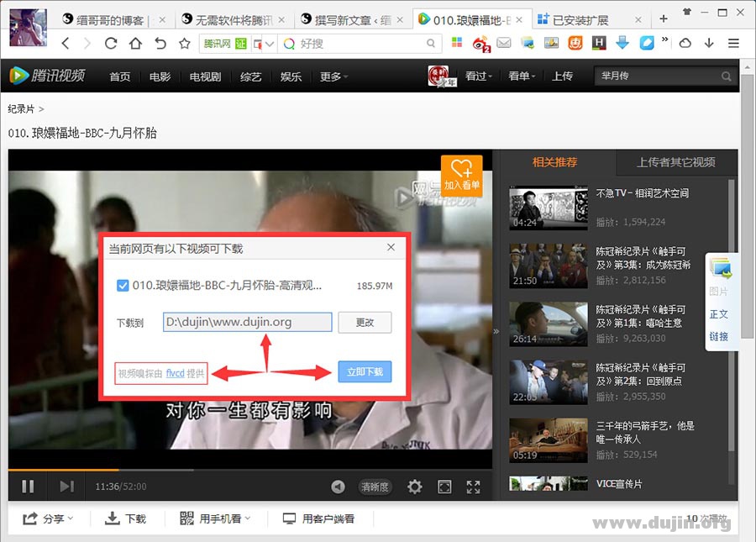Click the search magnifier in the 好搜 box
The height and width of the screenshot is (542, 756).
tap(431, 44)
